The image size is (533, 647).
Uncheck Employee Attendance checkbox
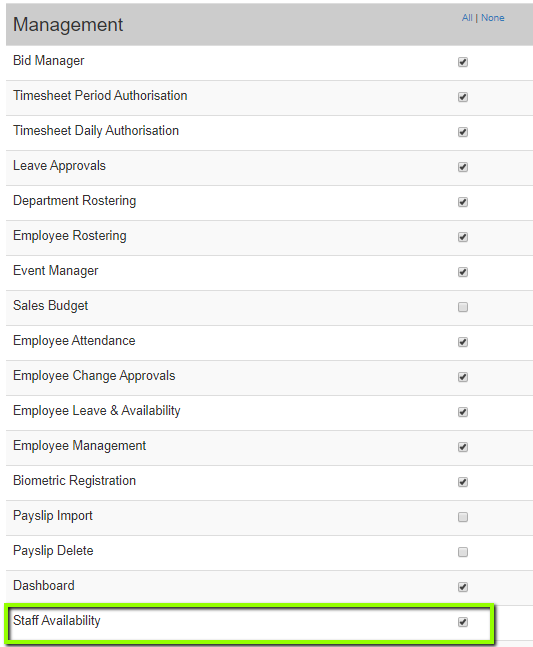tap(462, 342)
